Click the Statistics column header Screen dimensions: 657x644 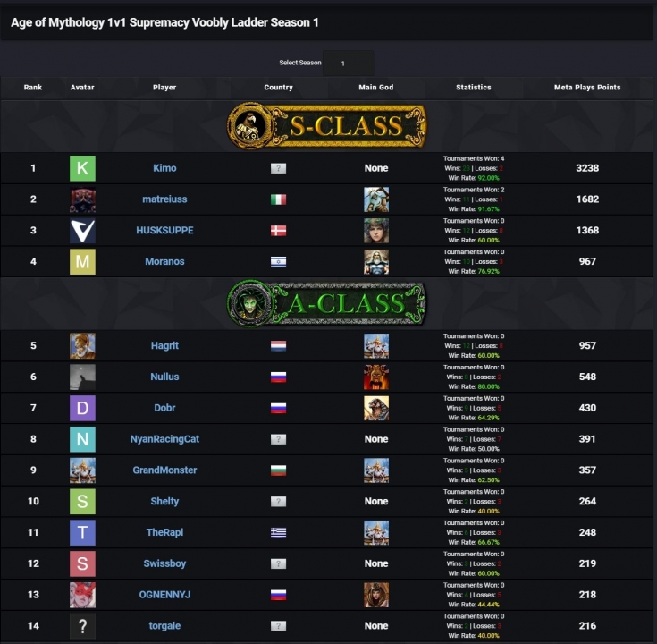pyautogui.click(x=474, y=88)
